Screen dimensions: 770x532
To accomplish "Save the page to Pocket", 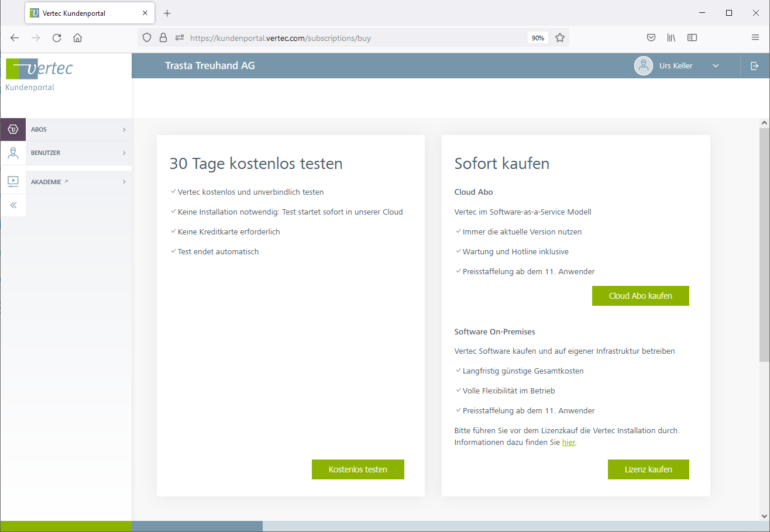I will [x=651, y=38].
